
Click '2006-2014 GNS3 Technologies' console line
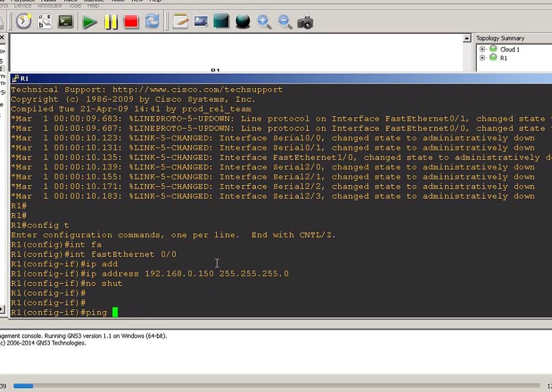(x=43, y=342)
